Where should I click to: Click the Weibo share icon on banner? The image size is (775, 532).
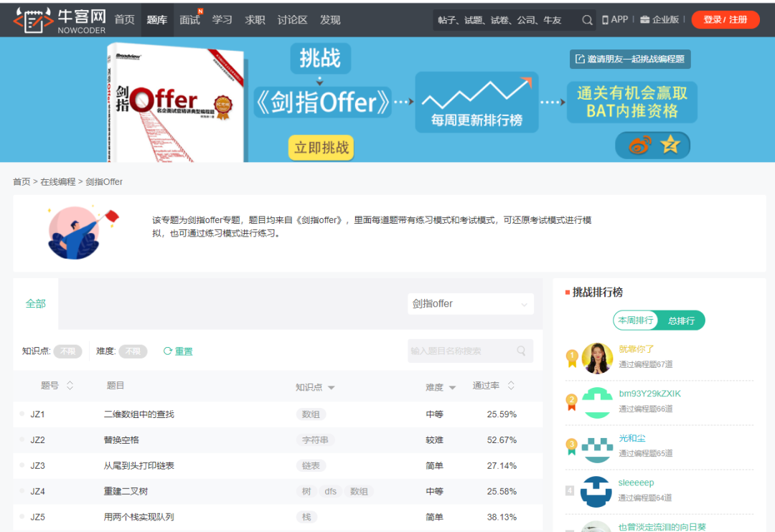pos(639,146)
